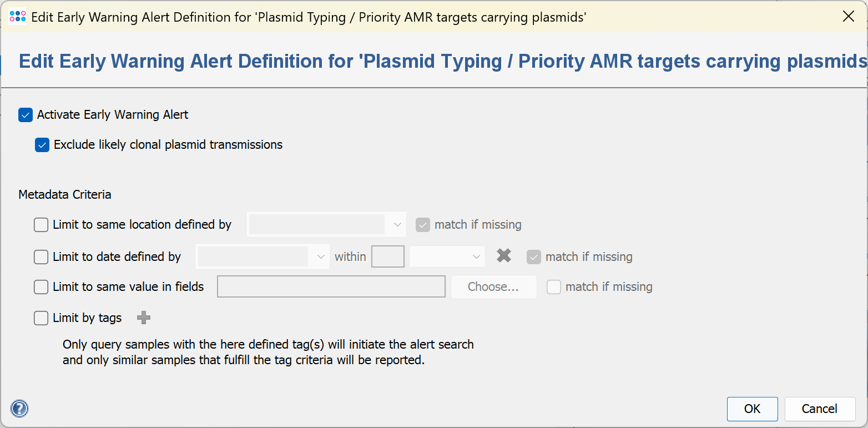Click the application logo in title bar
The width and height of the screenshot is (868, 428).
[x=18, y=17]
